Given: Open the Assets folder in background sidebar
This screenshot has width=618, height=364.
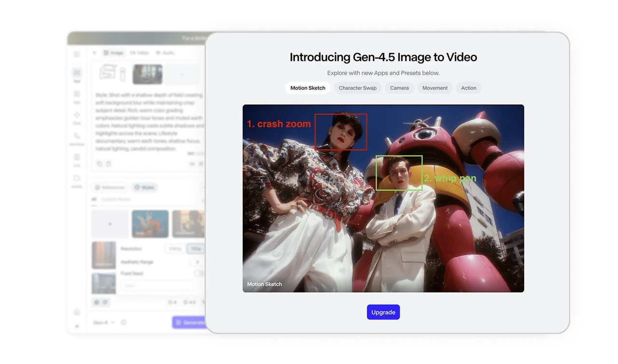Looking at the screenshot, I should (x=77, y=181).
